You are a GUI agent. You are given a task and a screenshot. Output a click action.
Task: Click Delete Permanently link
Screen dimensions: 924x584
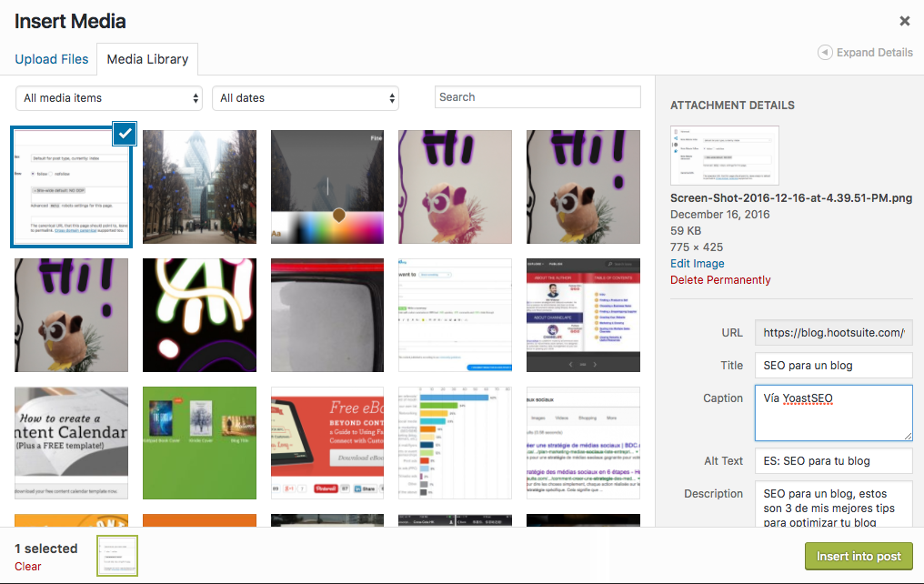[720, 280]
